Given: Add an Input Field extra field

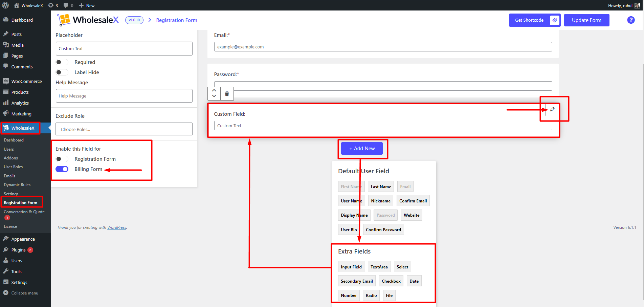Looking at the screenshot, I should [x=351, y=267].
